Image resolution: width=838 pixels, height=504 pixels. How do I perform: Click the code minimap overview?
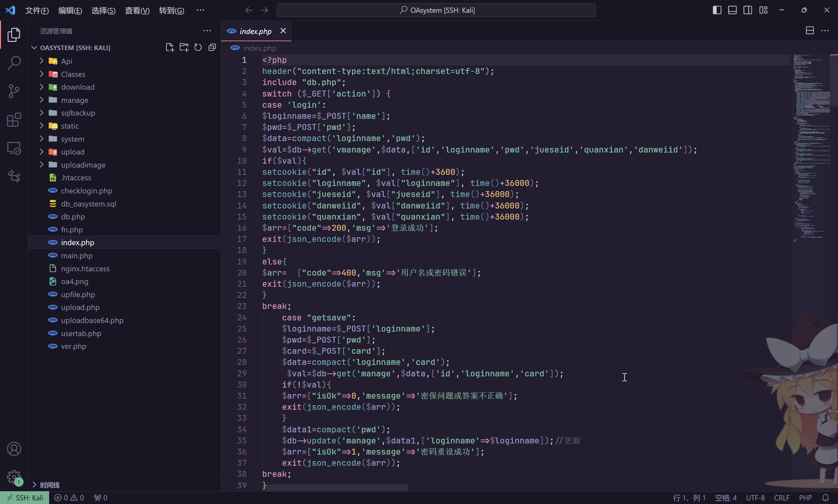[811, 148]
